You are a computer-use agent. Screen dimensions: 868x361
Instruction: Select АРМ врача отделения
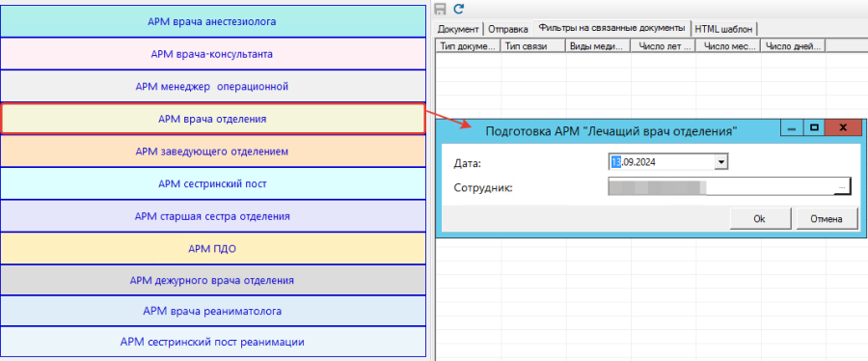tap(212, 119)
